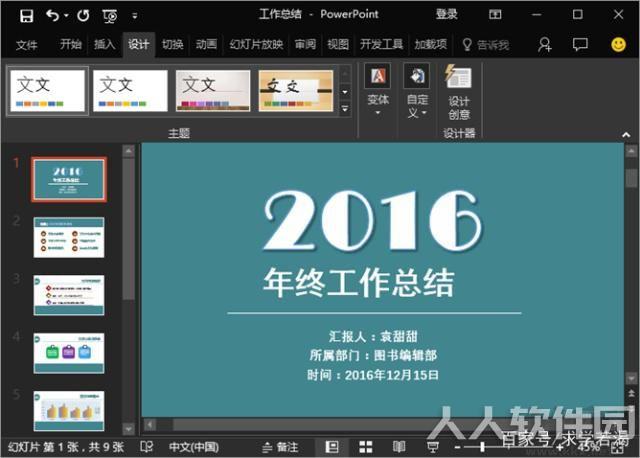Screen dimensions: 640x458
Task: Switch to Normal view icon
Action: click(332, 447)
